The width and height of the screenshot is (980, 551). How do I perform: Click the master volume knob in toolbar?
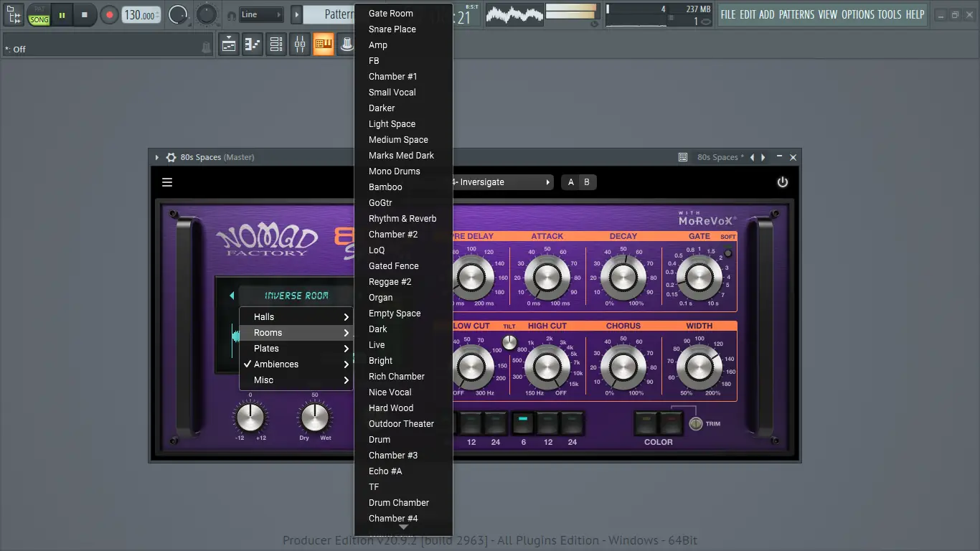(x=178, y=14)
